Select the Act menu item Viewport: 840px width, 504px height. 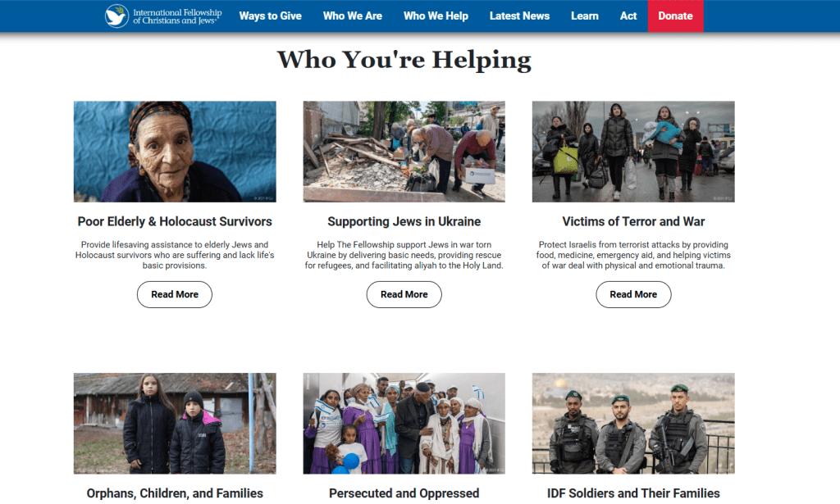pyautogui.click(x=628, y=16)
